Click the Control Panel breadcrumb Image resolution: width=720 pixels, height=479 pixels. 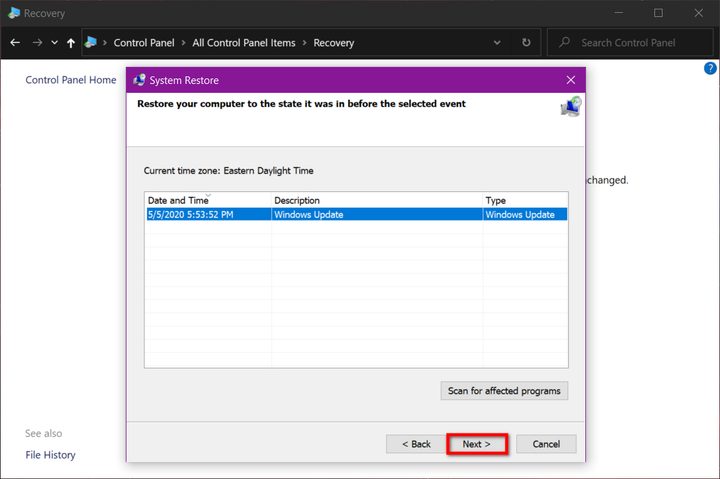(x=144, y=43)
